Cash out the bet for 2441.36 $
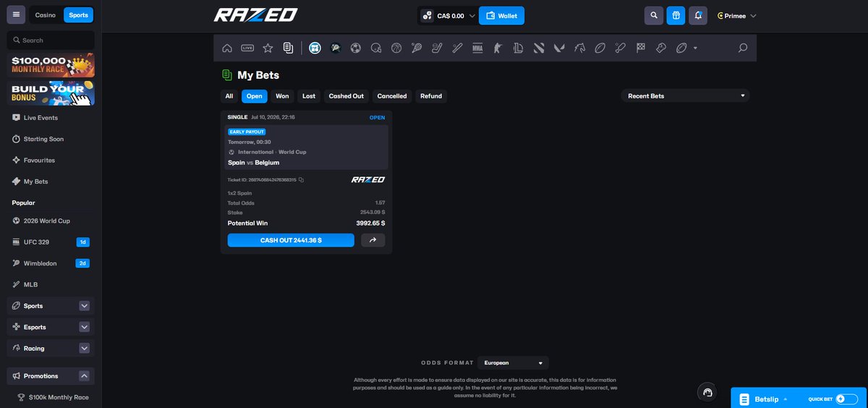 pyautogui.click(x=291, y=240)
